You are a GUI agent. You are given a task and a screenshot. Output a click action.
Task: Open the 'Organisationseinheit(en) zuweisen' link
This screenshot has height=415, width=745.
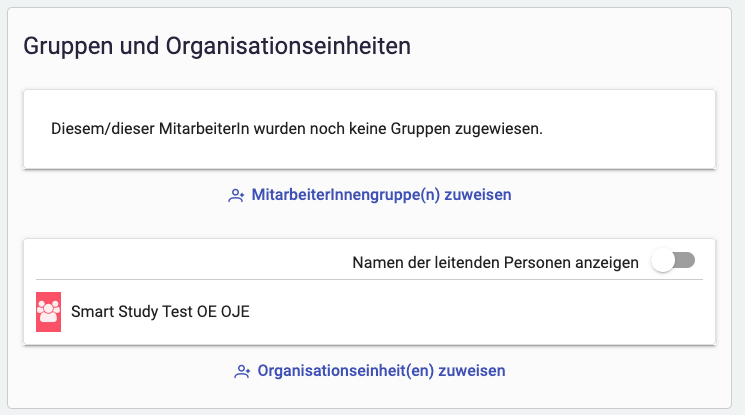click(x=381, y=370)
